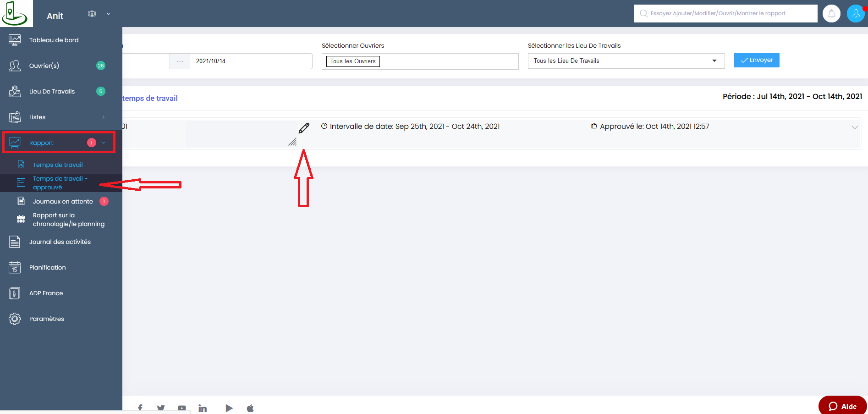Click the Apple app store icon in the footer
The width and height of the screenshot is (868, 414).
(250, 408)
